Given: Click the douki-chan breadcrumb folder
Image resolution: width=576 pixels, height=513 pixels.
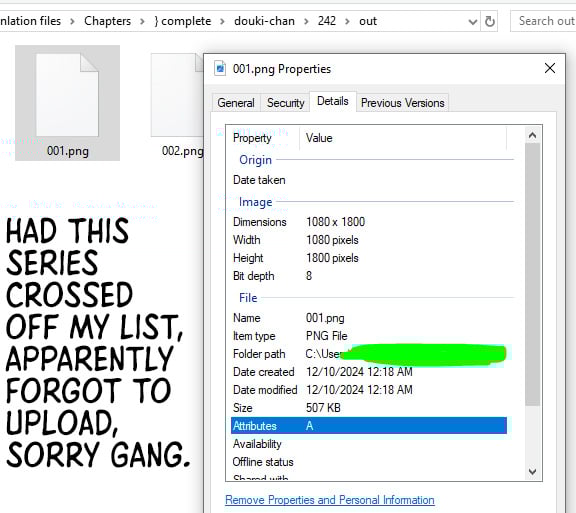Looking at the screenshot, I should click(264, 21).
